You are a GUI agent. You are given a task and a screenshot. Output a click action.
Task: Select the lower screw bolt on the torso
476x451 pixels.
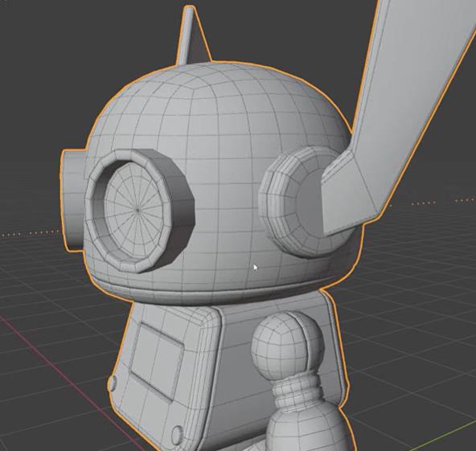(177, 435)
